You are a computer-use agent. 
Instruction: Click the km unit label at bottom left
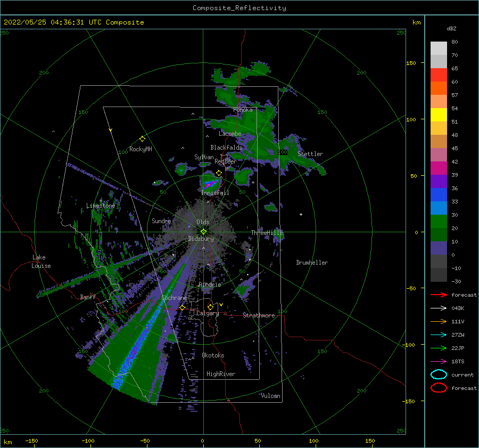point(7,442)
